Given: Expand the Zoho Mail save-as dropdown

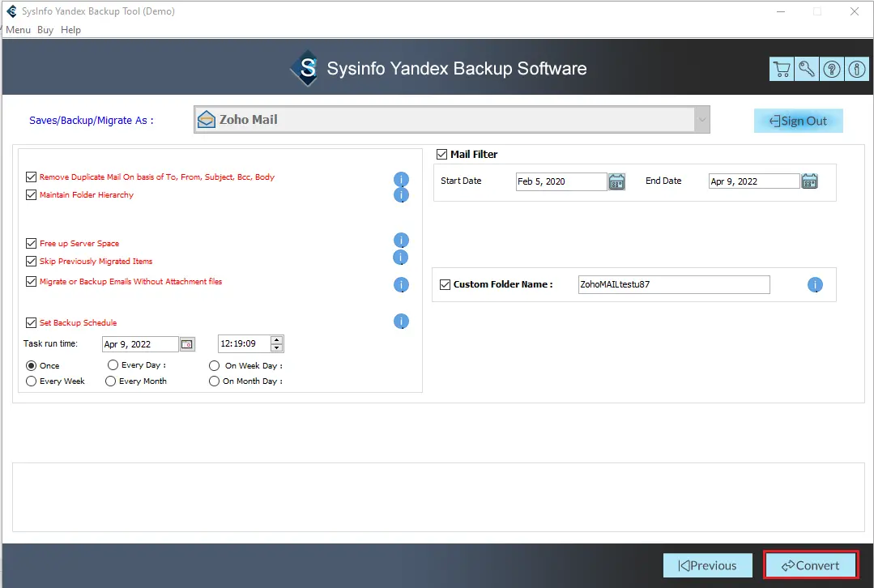Looking at the screenshot, I should [x=700, y=120].
